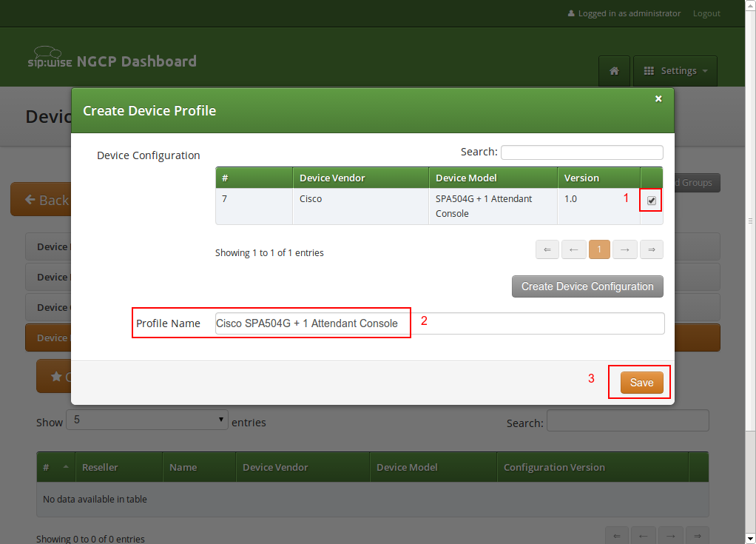Go to first page in dialog pagination
The width and height of the screenshot is (756, 544).
coord(547,250)
